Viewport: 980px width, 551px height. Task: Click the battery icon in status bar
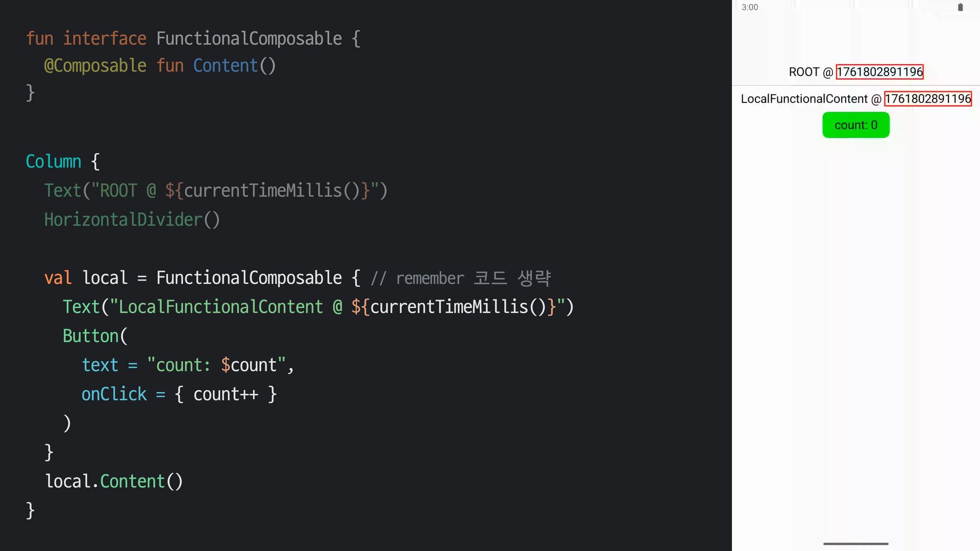[960, 7]
